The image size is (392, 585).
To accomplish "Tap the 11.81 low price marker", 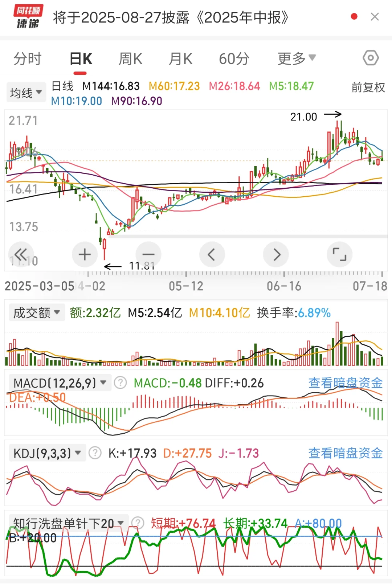I will click(x=142, y=266).
